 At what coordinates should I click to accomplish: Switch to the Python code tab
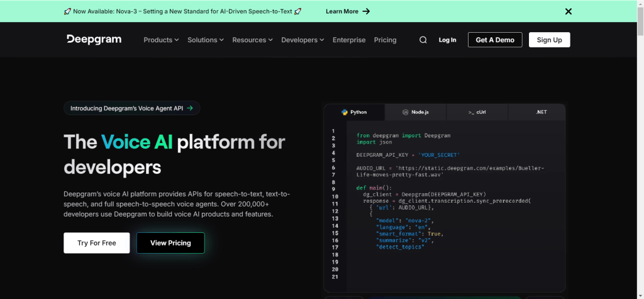[x=354, y=112]
